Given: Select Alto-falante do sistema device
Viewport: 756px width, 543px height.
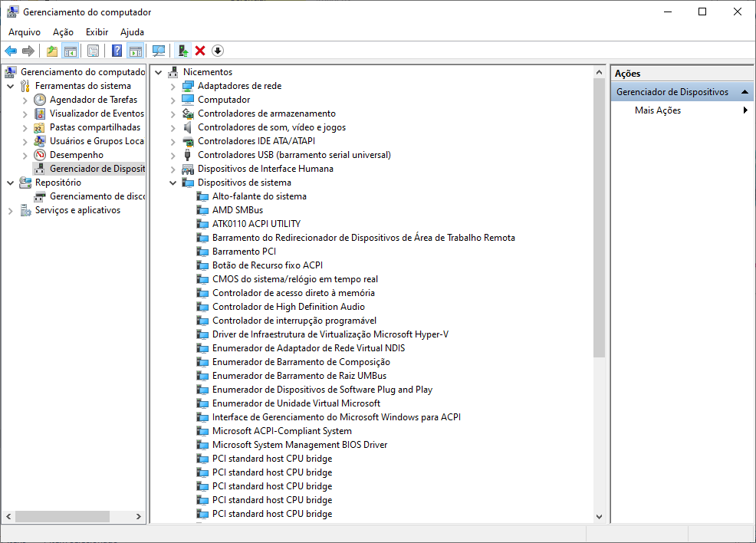Looking at the screenshot, I should (x=259, y=196).
